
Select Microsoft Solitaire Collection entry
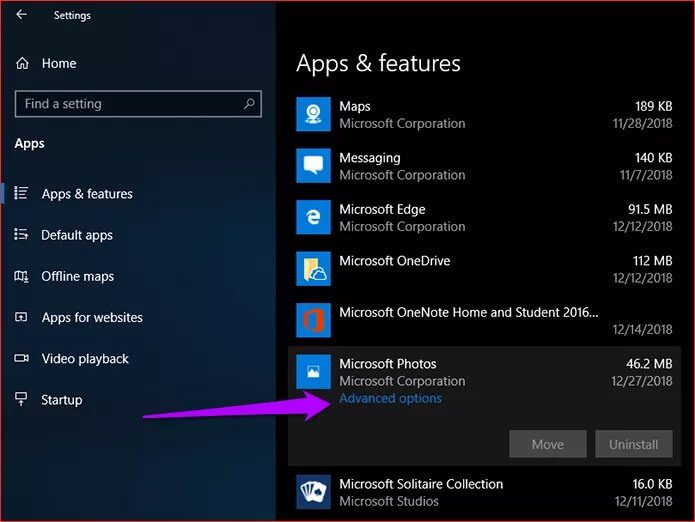coord(421,484)
